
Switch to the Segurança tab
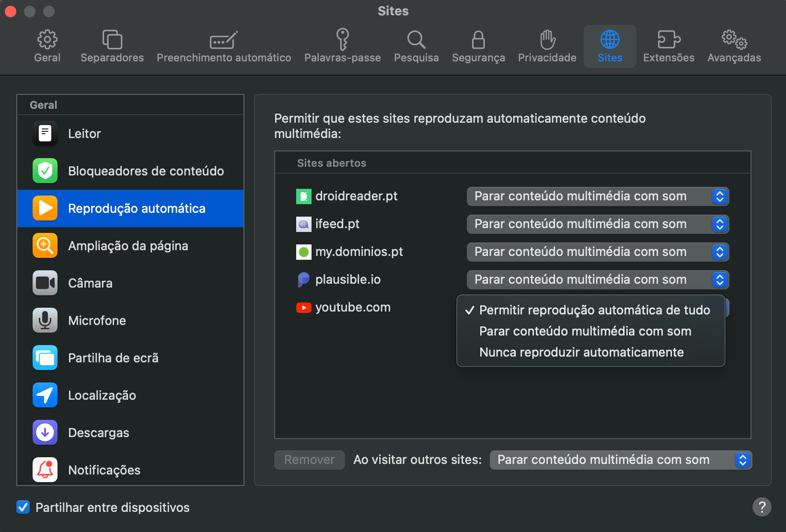pyautogui.click(x=478, y=46)
